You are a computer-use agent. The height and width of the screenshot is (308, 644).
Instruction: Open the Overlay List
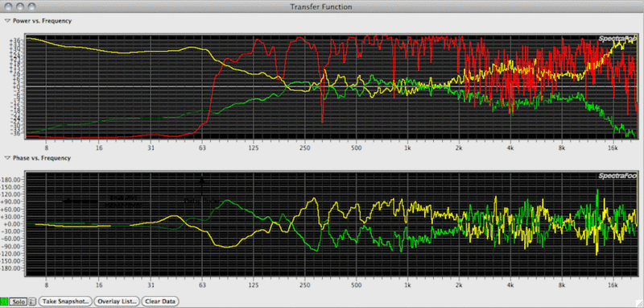(117, 302)
